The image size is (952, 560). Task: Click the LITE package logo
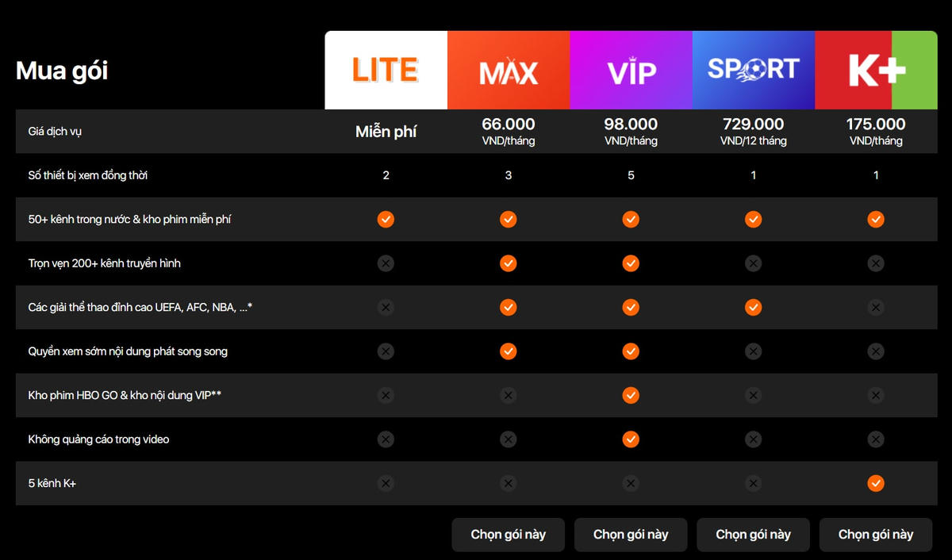386,70
